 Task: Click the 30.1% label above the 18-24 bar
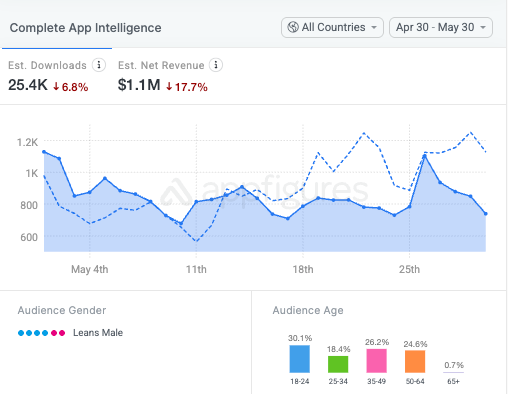tap(300, 338)
